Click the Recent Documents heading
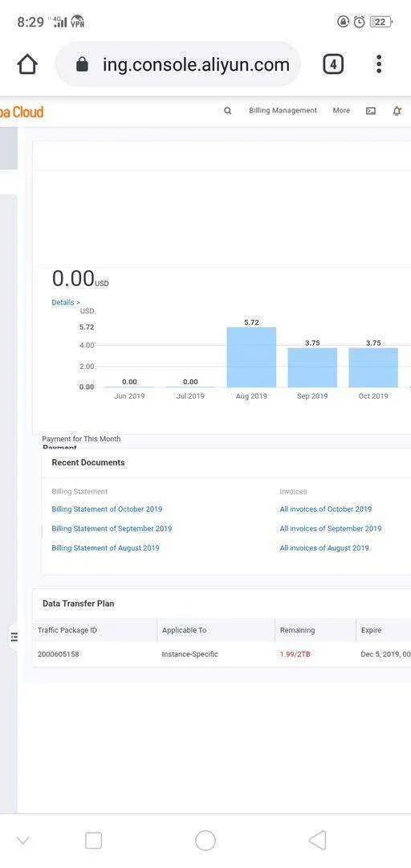The width and height of the screenshot is (411, 868). tap(88, 462)
